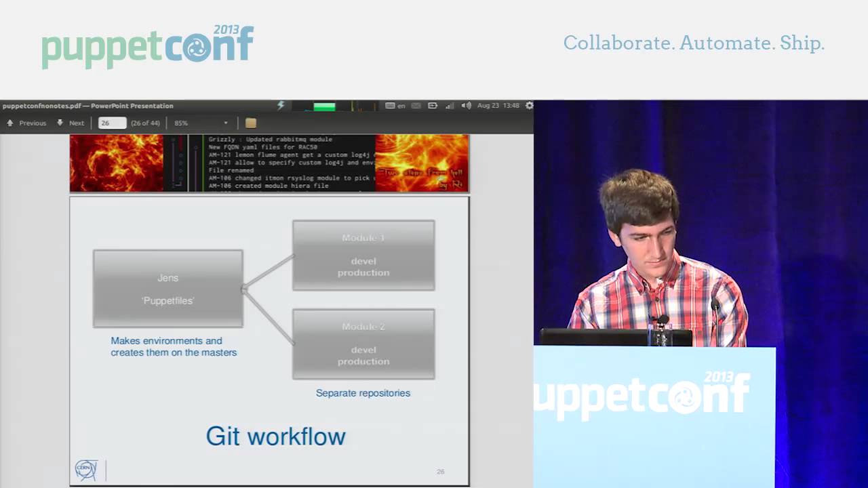
Task: Open the keyboard layout 'en' indicator
Action: [x=395, y=106]
